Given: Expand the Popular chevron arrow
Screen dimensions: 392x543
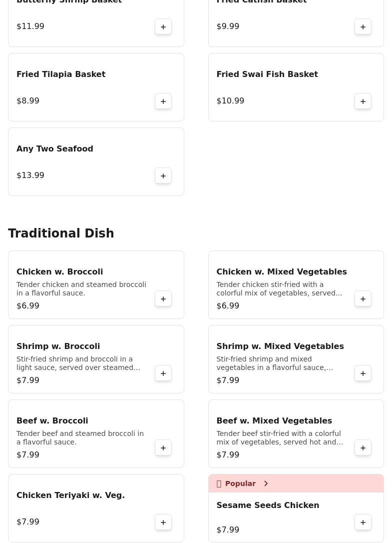Looking at the screenshot, I should (266, 483).
